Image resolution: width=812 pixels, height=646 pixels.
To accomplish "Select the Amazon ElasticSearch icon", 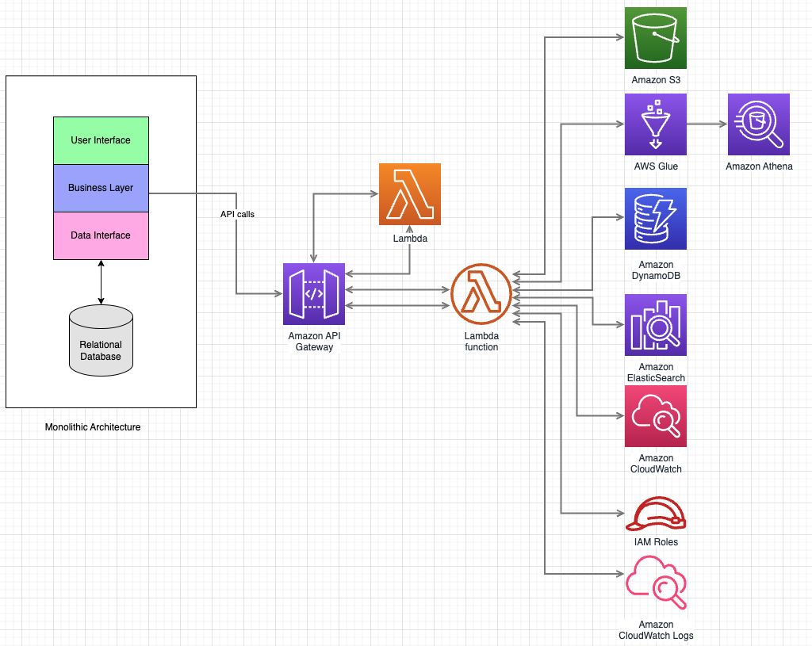I will click(655, 324).
